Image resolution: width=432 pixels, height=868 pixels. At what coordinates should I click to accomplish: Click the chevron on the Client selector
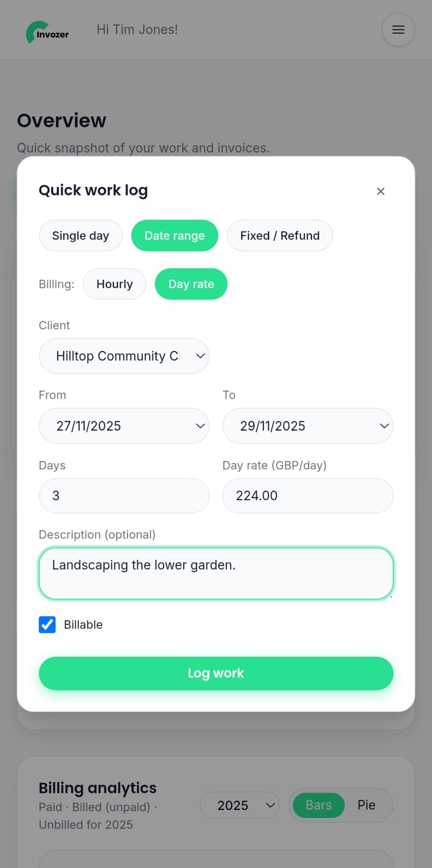point(201,356)
